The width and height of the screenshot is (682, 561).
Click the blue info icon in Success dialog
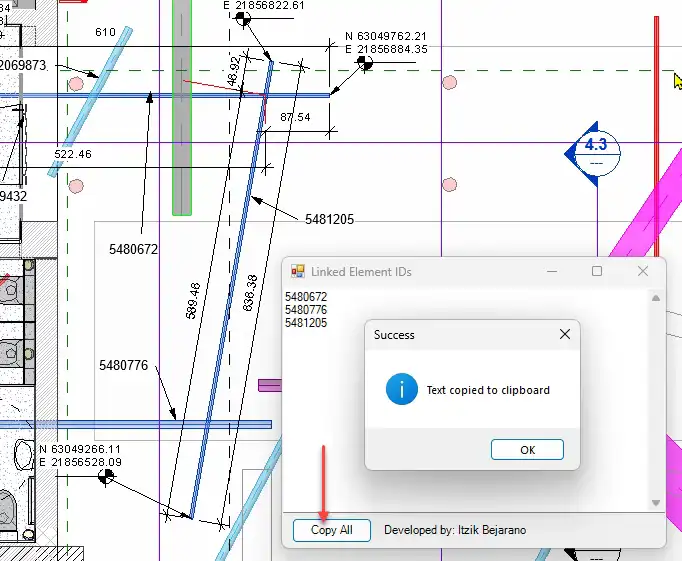pos(401,390)
